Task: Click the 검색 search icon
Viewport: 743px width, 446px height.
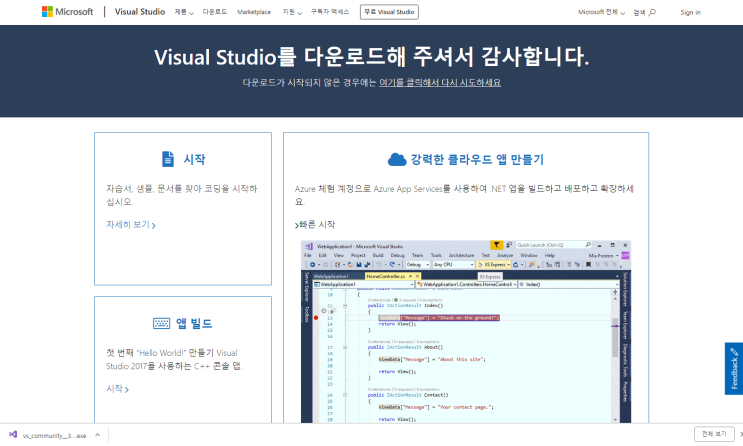Action: (652, 12)
